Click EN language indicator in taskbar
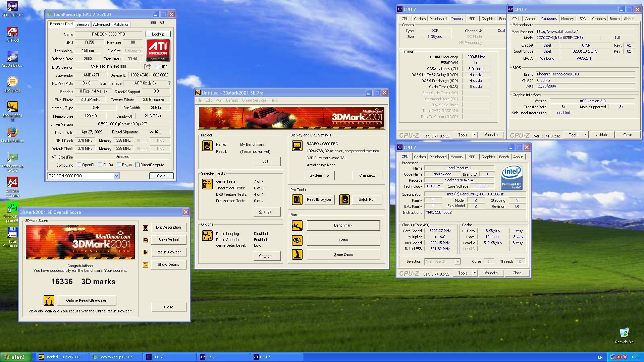This screenshot has height=362, width=644. [600, 357]
